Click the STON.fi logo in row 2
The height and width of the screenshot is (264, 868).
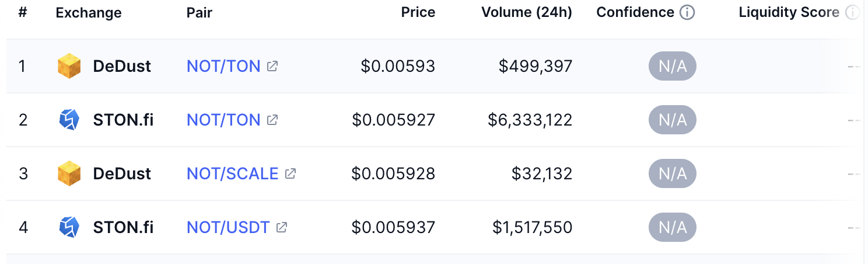coord(69,120)
